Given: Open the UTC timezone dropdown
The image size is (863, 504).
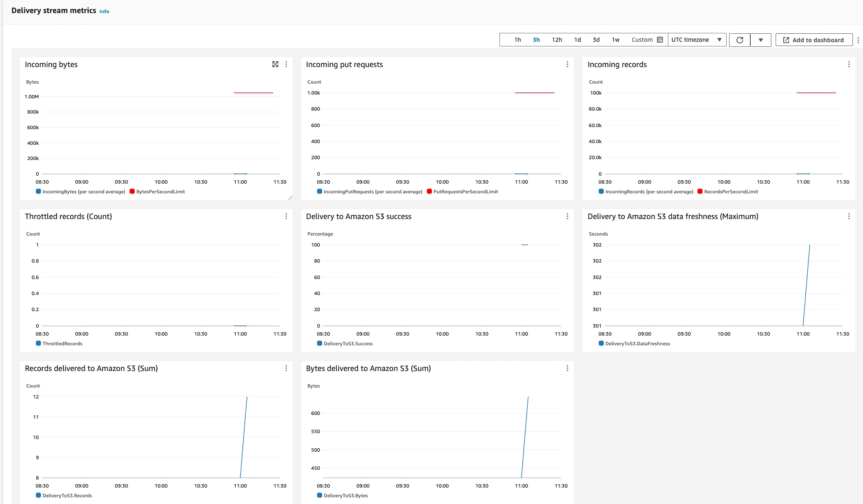Looking at the screenshot, I should 697,40.
